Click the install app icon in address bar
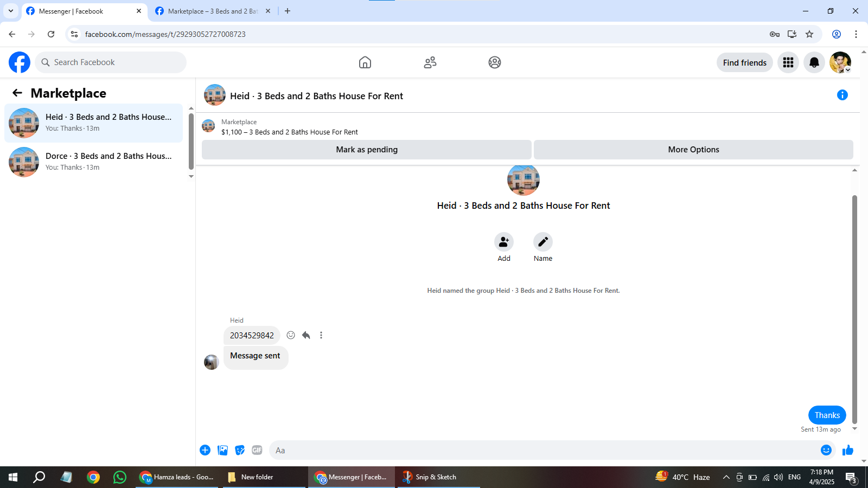868x488 pixels. pos(792,34)
